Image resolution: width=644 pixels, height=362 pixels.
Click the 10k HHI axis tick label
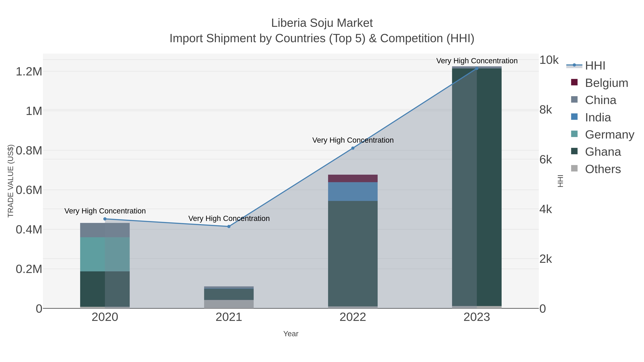coord(549,60)
